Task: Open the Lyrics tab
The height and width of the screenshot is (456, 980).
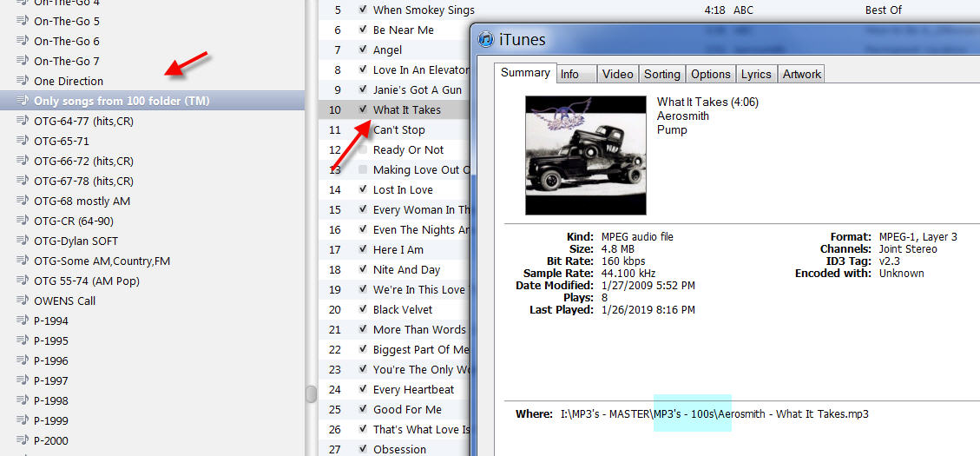Action: tap(756, 74)
